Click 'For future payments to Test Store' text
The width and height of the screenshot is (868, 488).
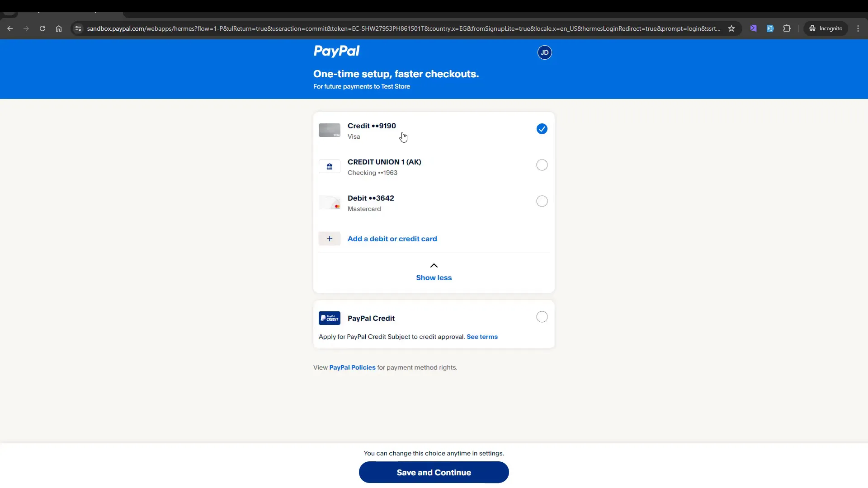[362, 86]
